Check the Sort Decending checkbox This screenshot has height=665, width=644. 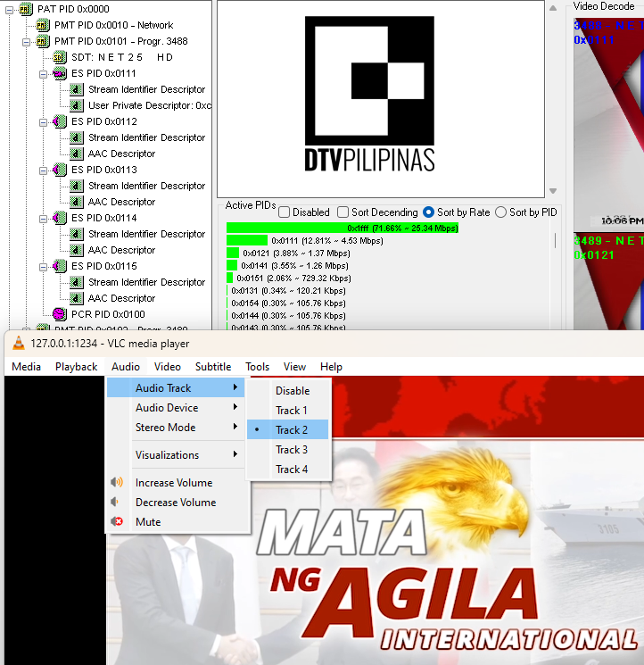pyautogui.click(x=343, y=212)
